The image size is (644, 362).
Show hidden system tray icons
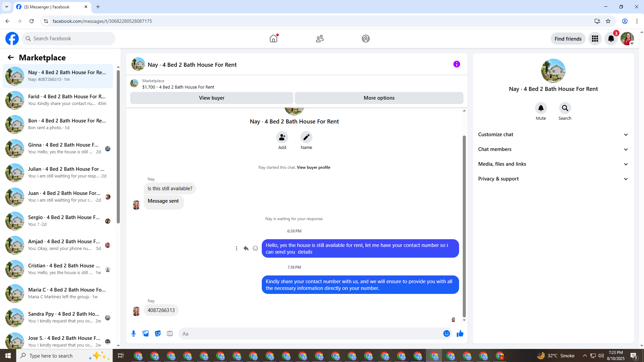[x=585, y=356]
